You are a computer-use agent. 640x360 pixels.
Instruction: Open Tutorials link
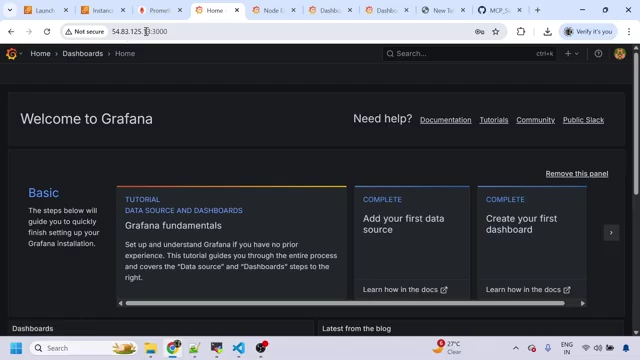493,120
